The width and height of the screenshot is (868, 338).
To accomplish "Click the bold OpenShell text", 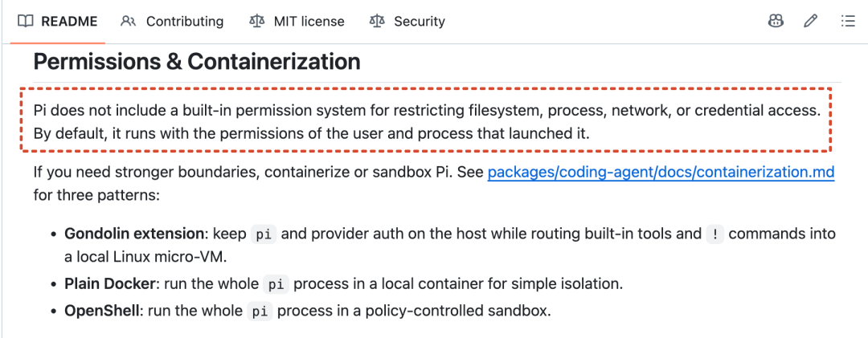I will coord(102,311).
